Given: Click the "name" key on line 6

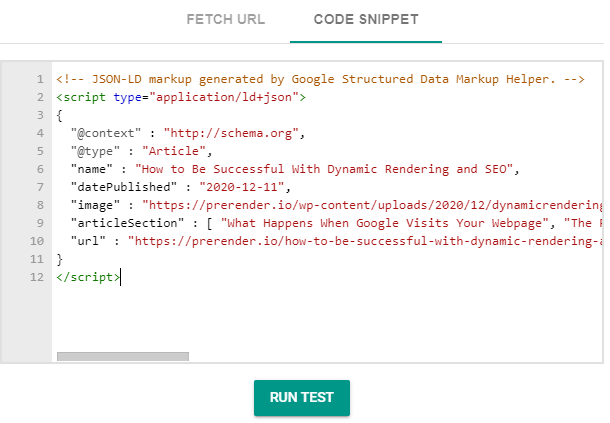Looking at the screenshot, I should [x=91, y=169].
